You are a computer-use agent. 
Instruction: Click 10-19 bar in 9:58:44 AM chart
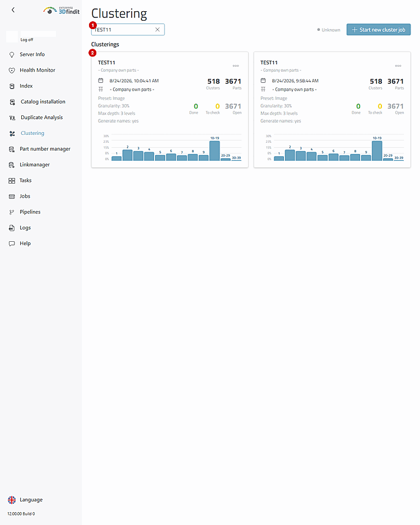[377, 151]
